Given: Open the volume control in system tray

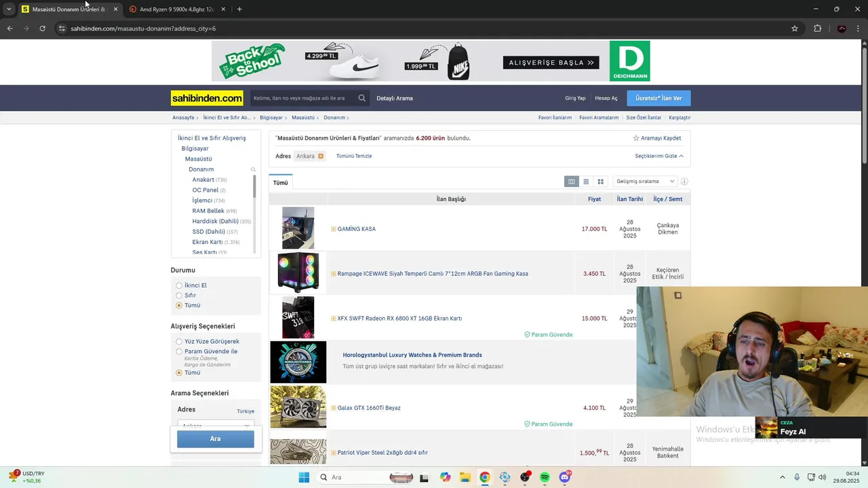Looking at the screenshot, I should [x=822, y=477].
